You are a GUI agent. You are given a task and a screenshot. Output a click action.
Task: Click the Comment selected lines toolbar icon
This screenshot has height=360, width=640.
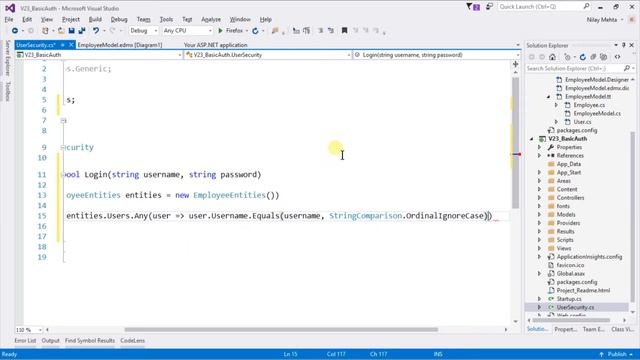(320, 31)
